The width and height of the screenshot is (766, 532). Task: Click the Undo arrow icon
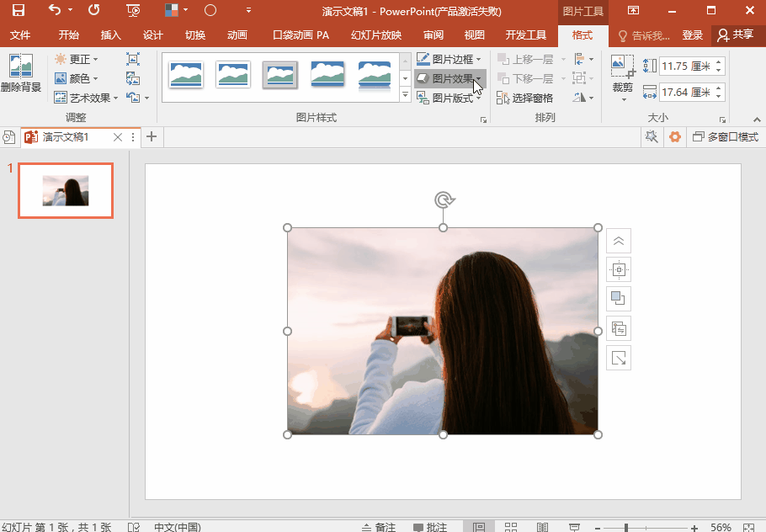click(55, 10)
